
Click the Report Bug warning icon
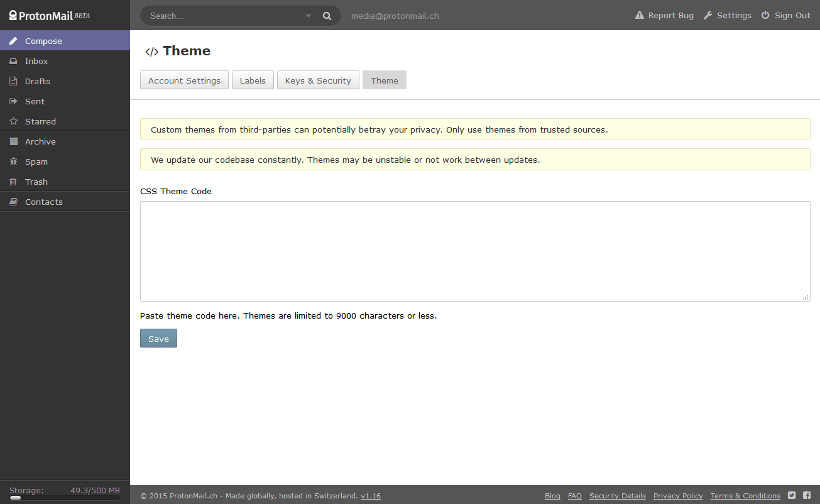[639, 14]
